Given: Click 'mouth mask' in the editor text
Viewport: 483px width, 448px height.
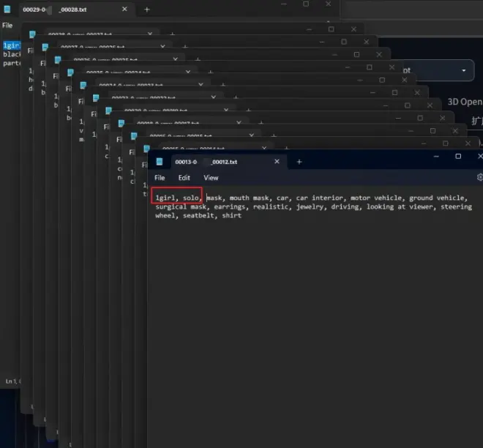Looking at the screenshot, I should 250,198.
